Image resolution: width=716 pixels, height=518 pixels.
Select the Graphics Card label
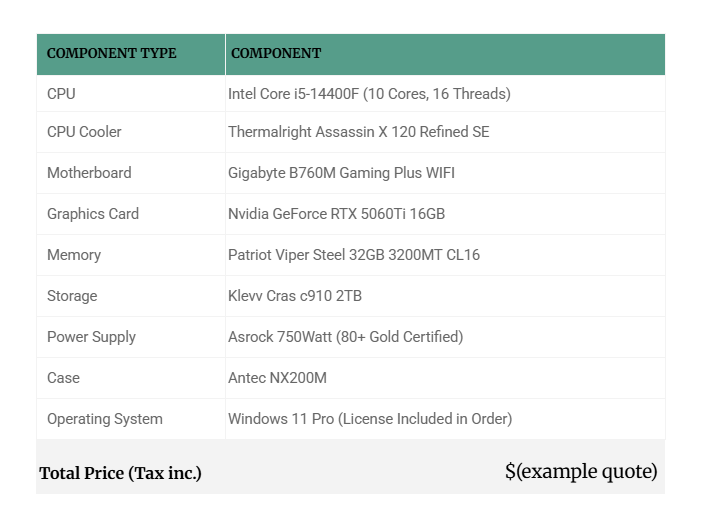[93, 214]
